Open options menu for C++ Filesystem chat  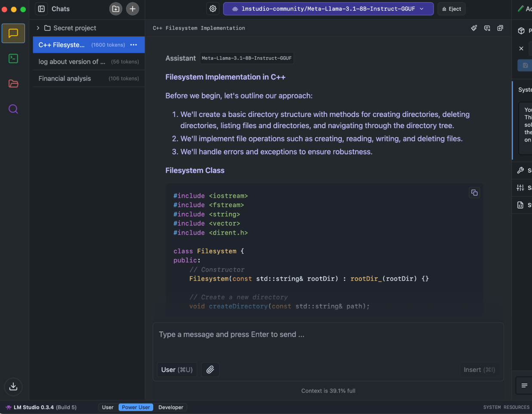point(134,45)
